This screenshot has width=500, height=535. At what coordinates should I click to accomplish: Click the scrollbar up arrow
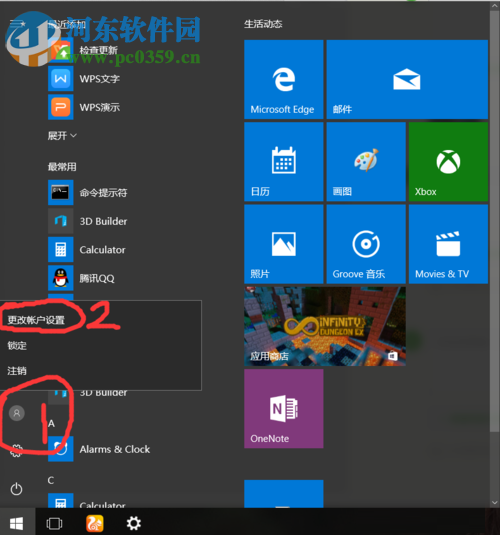(x=495, y=5)
